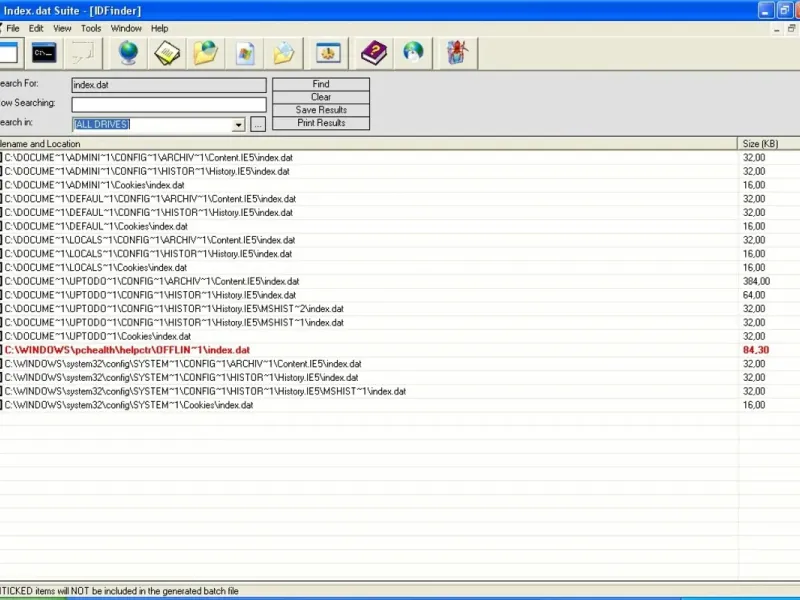The image size is (800, 600).
Task: Click the Internet Explorer globe toolbar icon
Action: [x=413, y=53]
